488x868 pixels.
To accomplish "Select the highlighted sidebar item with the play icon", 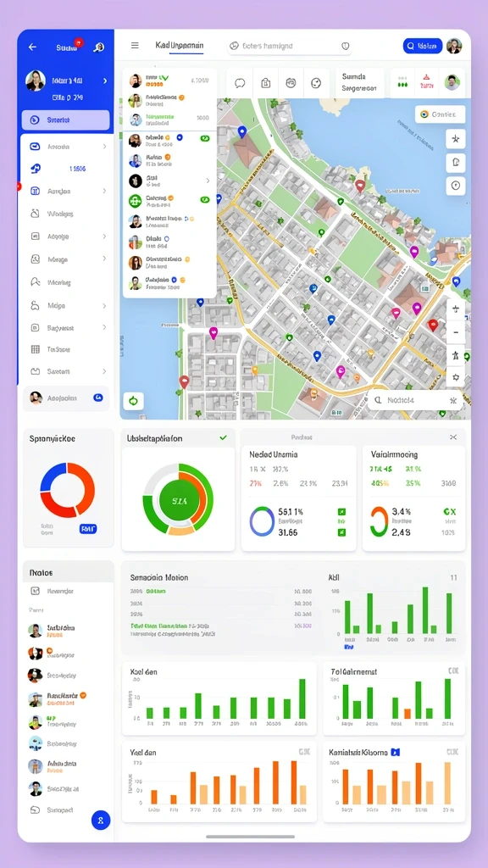I will click(66, 120).
